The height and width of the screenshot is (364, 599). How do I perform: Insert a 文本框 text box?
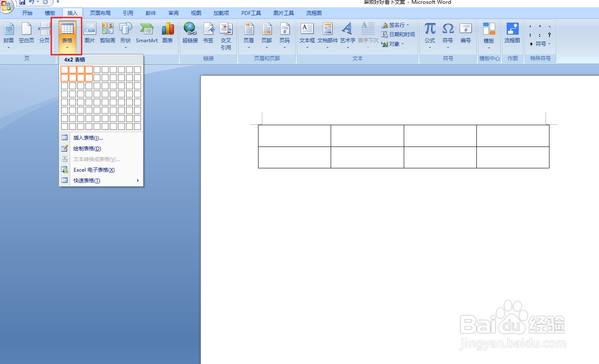point(307,35)
